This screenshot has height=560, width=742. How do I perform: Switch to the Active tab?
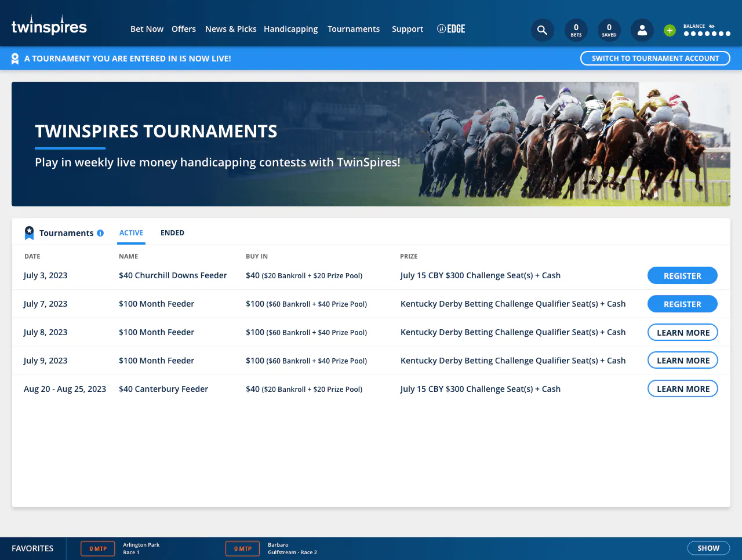point(131,233)
